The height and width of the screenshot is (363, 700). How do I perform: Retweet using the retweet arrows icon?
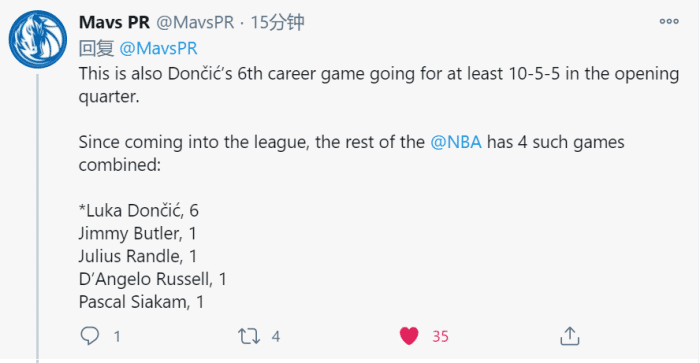[249, 336]
